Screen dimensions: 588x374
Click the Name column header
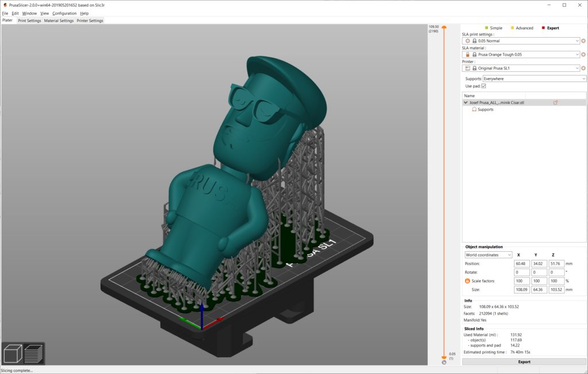493,96
